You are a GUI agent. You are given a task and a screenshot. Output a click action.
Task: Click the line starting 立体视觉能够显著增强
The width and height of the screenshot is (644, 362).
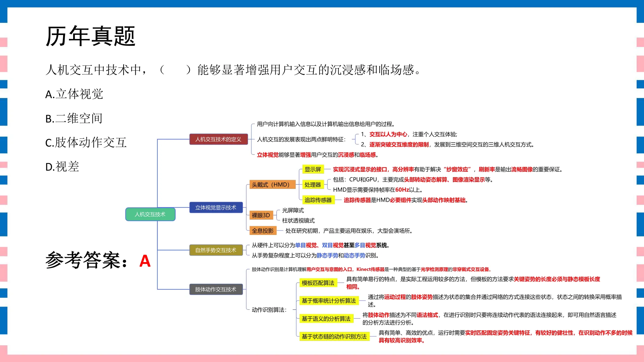[318, 155]
